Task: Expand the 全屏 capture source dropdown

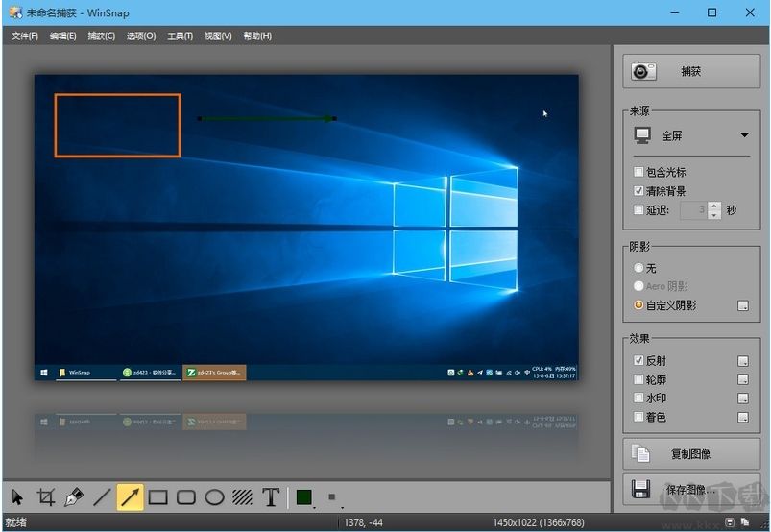Action: 743,136
